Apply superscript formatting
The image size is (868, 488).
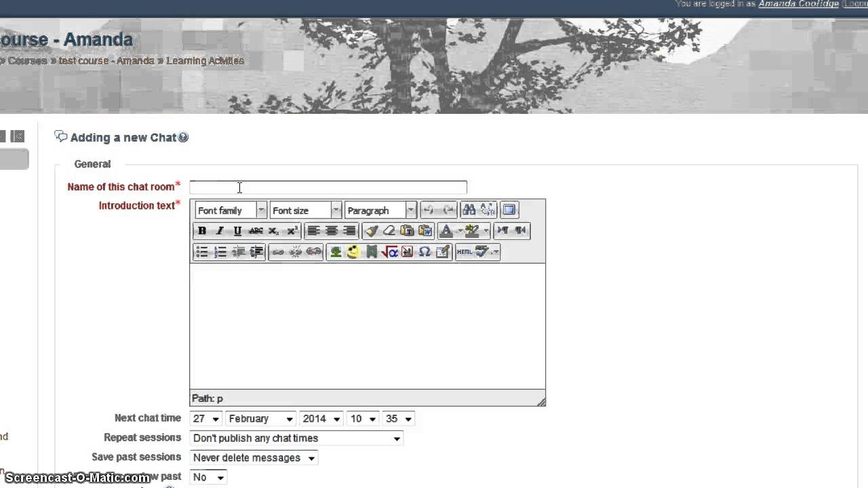coord(292,231)
